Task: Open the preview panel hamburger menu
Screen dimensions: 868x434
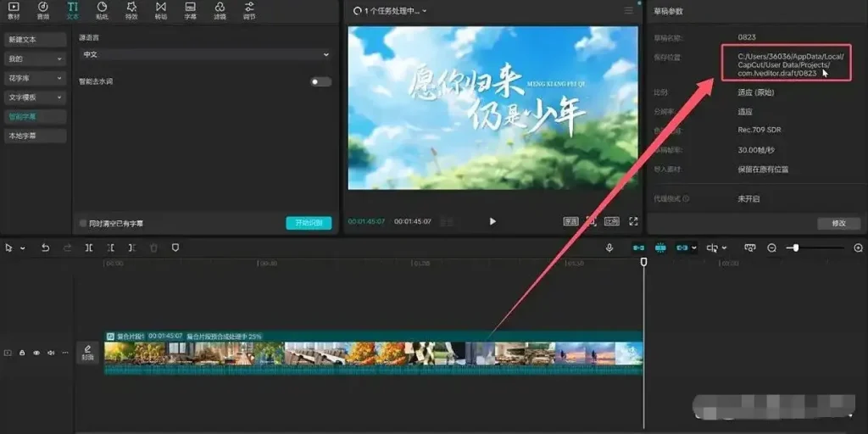Action: click(x=628, y=10)
